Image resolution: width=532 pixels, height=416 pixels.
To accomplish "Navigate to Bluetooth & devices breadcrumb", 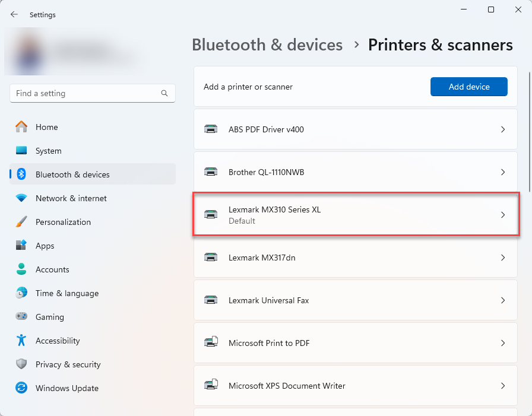I will point(267,45).
